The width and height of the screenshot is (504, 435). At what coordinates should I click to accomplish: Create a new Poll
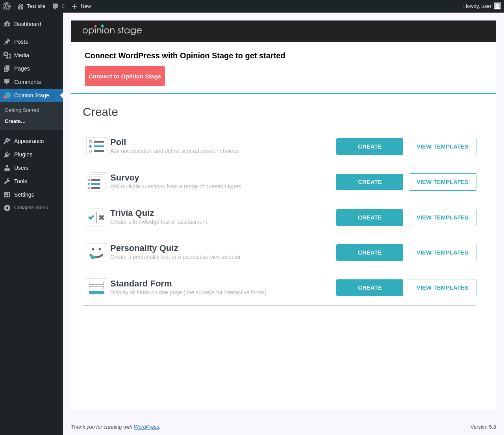coord(370,147)
